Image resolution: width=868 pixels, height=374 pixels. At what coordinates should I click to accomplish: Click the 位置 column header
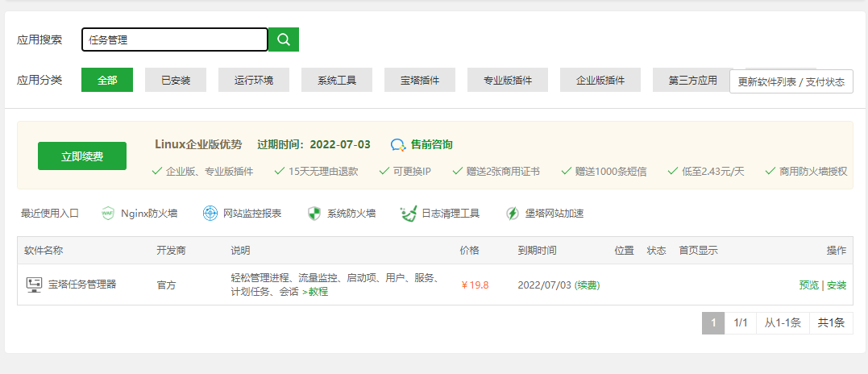coord(625,251)
